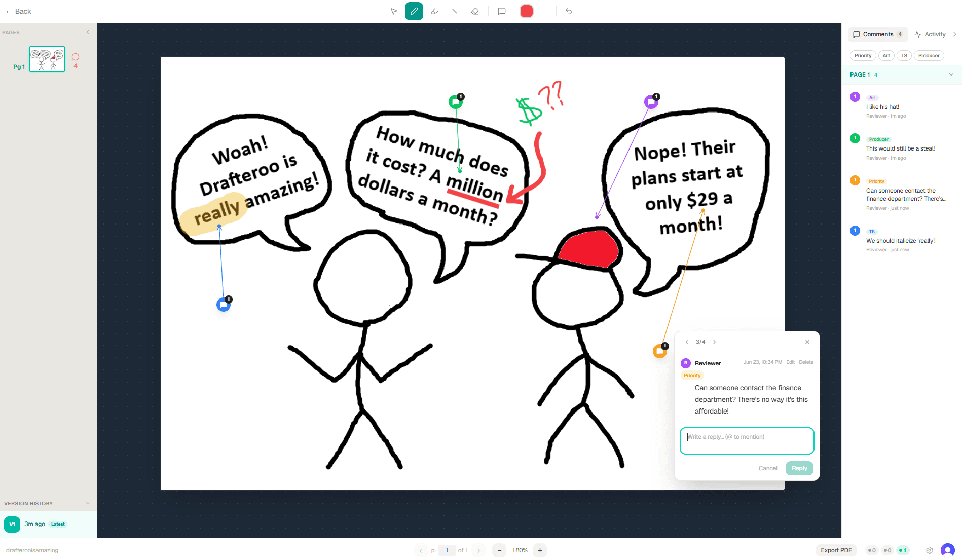962x560 pixels.
Task: Click the page comment count bubble icon
Action: click(x=76, y=57)
